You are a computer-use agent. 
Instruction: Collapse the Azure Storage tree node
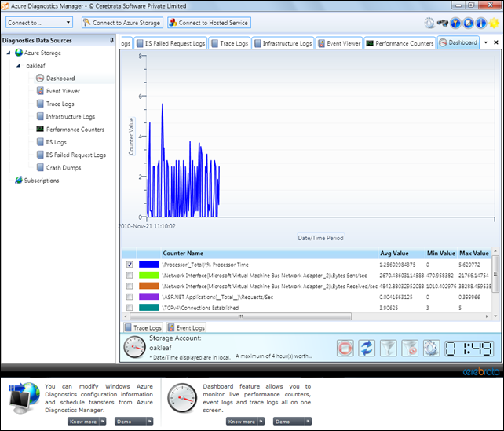point(9,53)
